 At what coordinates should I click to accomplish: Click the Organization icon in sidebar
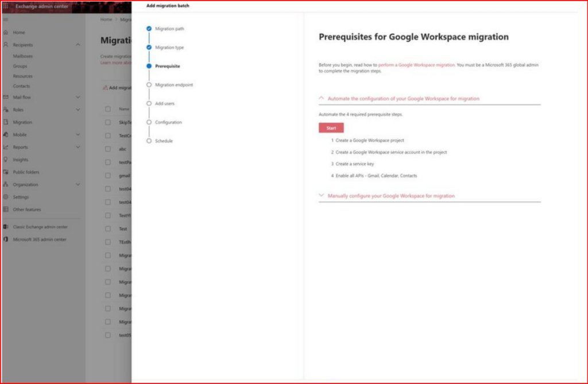[x=6, y=184]
